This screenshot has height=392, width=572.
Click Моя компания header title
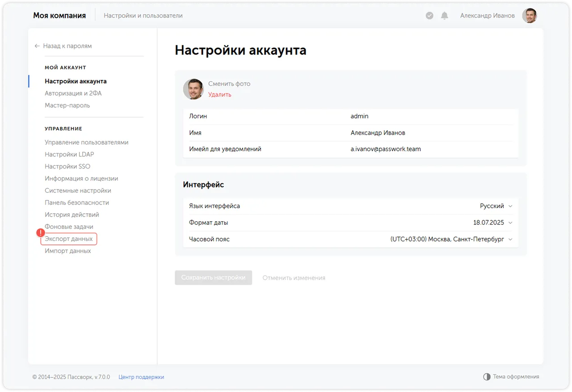click(x=59, y=16)
